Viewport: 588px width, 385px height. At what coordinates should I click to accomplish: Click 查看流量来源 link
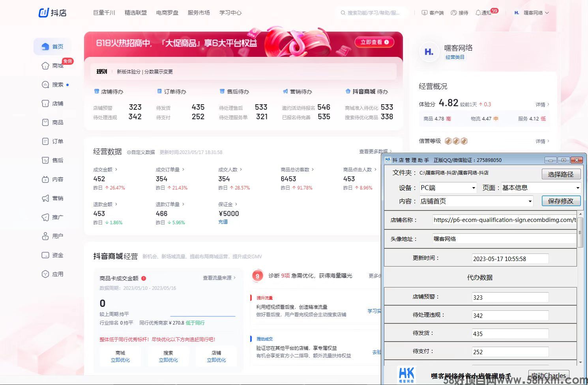pyautogui.click(x=219, y=278)
